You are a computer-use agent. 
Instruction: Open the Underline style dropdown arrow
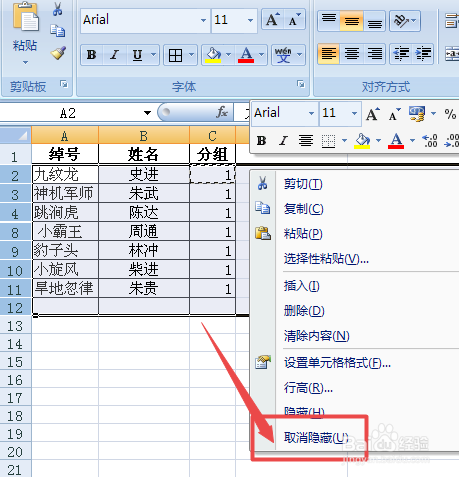point(153,55)
